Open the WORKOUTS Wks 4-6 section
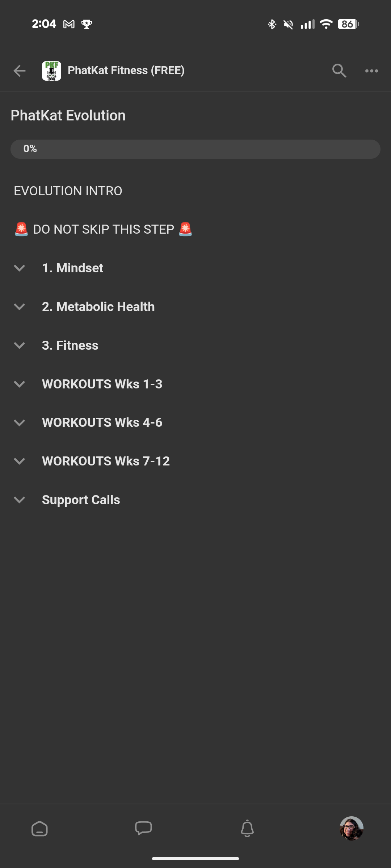Screen dimensions: 391x868 pos(102,422)
